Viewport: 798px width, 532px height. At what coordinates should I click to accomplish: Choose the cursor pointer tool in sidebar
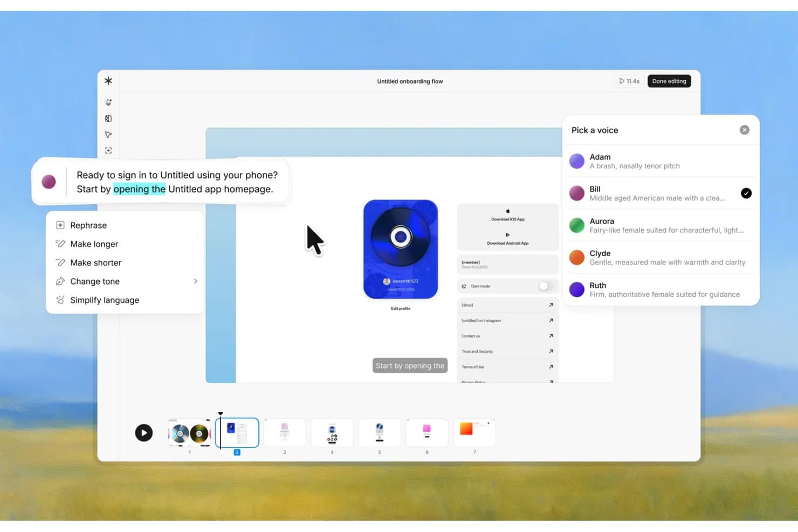108,135
